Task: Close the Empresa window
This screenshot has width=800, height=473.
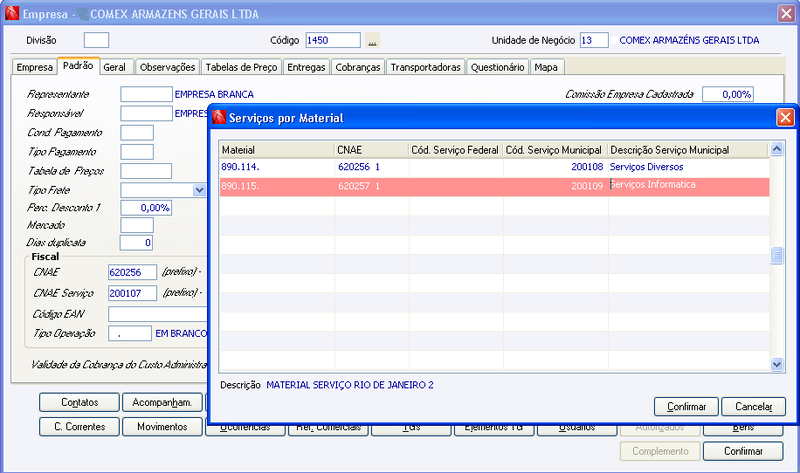Action: pos(786,13)
